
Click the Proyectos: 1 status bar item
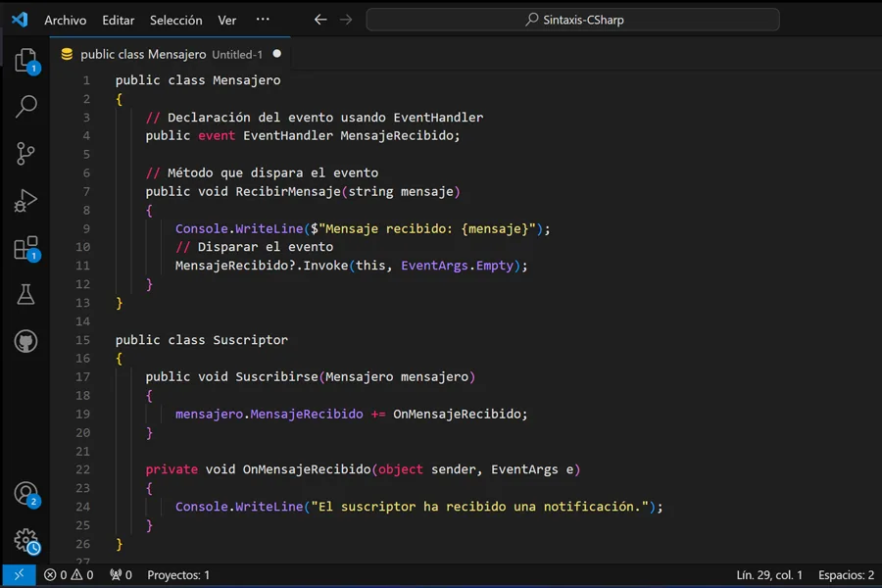click(178, 575)
